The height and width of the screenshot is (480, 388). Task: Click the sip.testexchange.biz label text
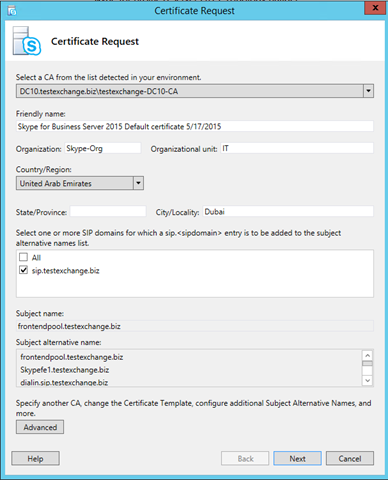(66, 270)
